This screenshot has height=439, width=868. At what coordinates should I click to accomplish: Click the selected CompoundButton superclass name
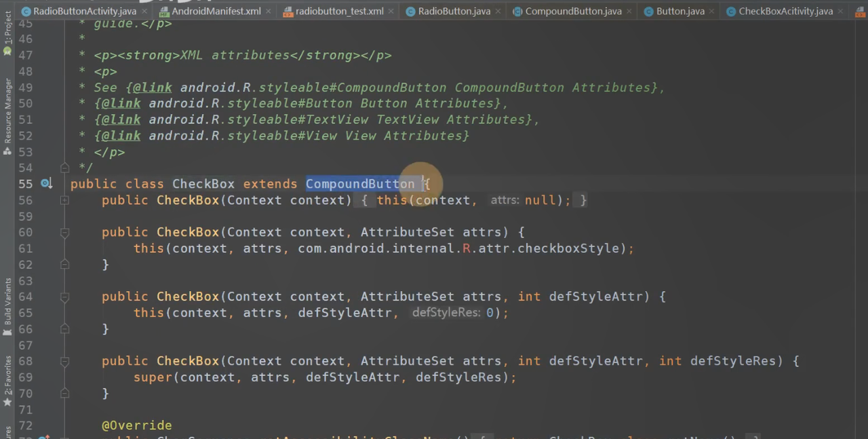pyautogui.click(x=360, y=184)
